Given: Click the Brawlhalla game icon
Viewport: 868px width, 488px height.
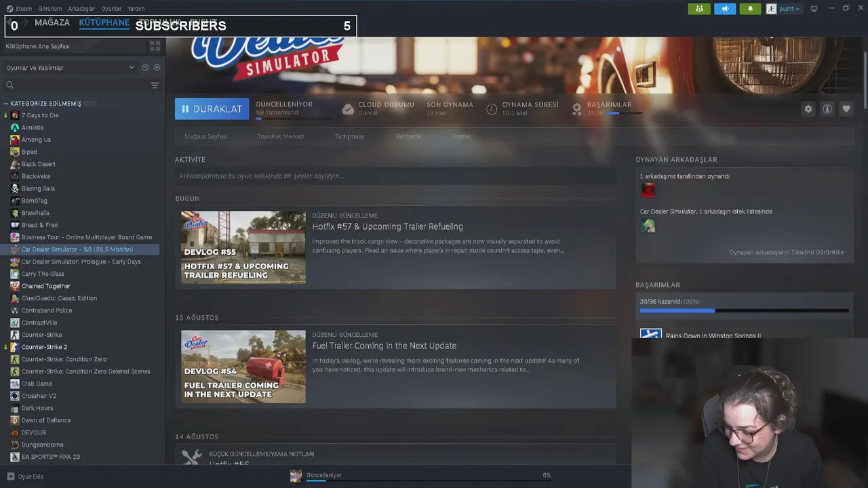Looking at the screenshot, I should [x=15, y=213].
